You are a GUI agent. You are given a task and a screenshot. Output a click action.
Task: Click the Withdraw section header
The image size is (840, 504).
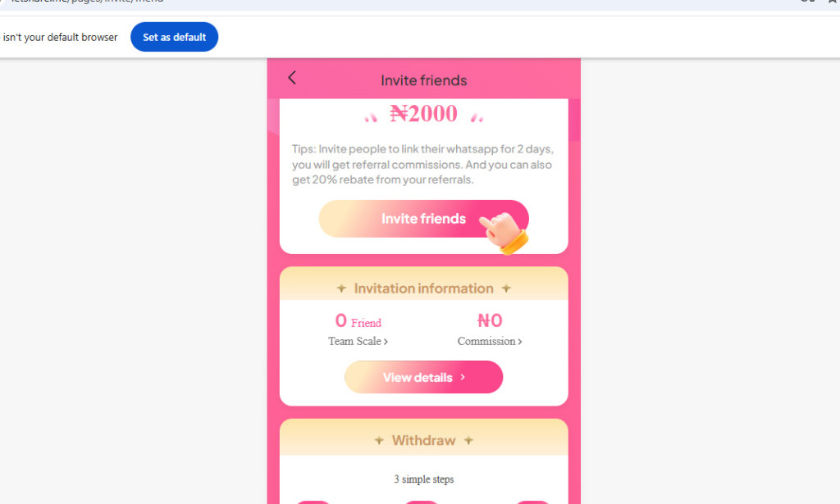tap(423, 440)
